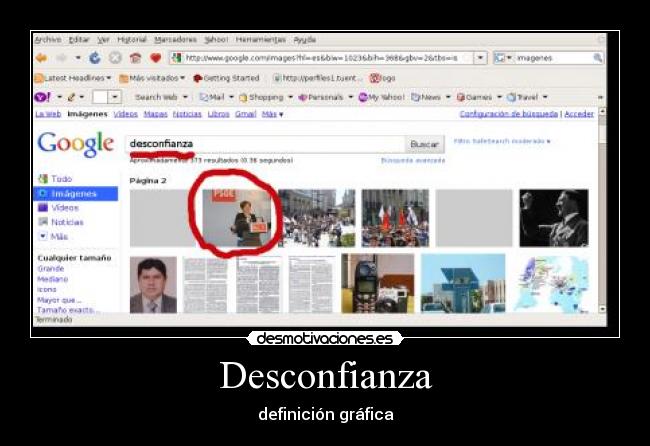Select Vídeos in the left sidebar
Viewport: 650px width, 446px height.
point(58,208)
